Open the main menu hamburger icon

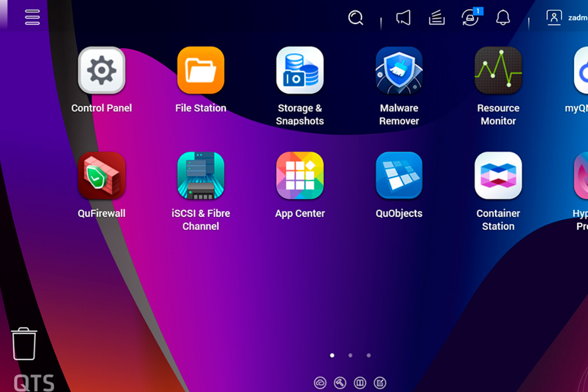pyautogui.click(x=32, y=17)
